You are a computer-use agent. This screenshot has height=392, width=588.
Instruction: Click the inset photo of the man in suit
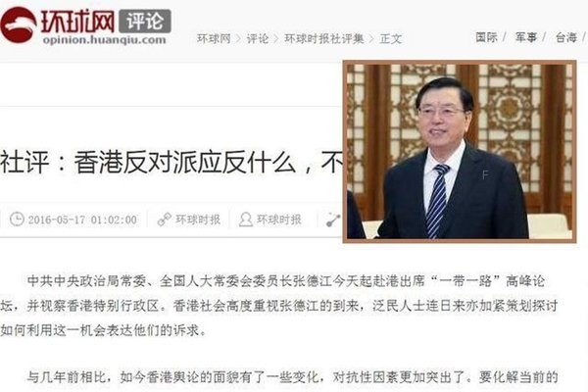point(460,152)
